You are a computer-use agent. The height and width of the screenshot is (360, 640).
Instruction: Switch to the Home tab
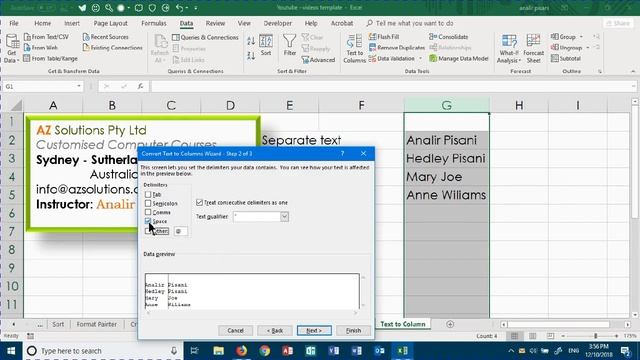point(42,23)
